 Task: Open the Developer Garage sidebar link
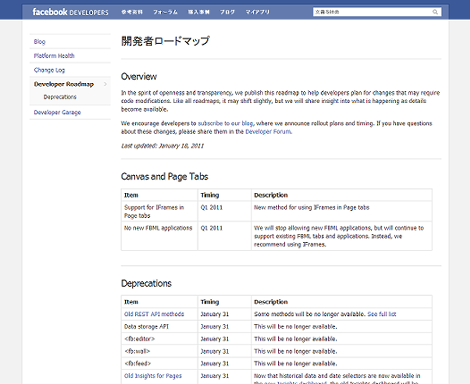click(x=57, y=112)
